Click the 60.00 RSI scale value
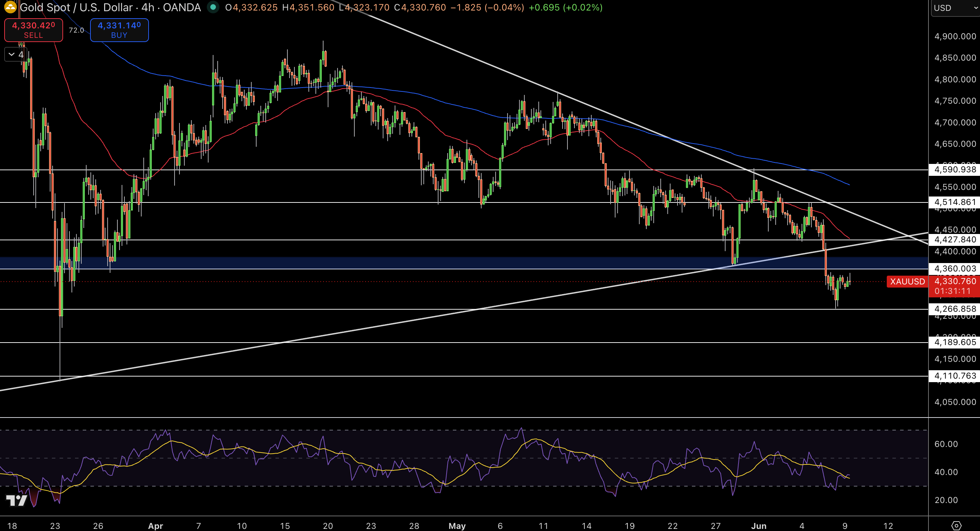The image size is (980, 531). (946, 444)
